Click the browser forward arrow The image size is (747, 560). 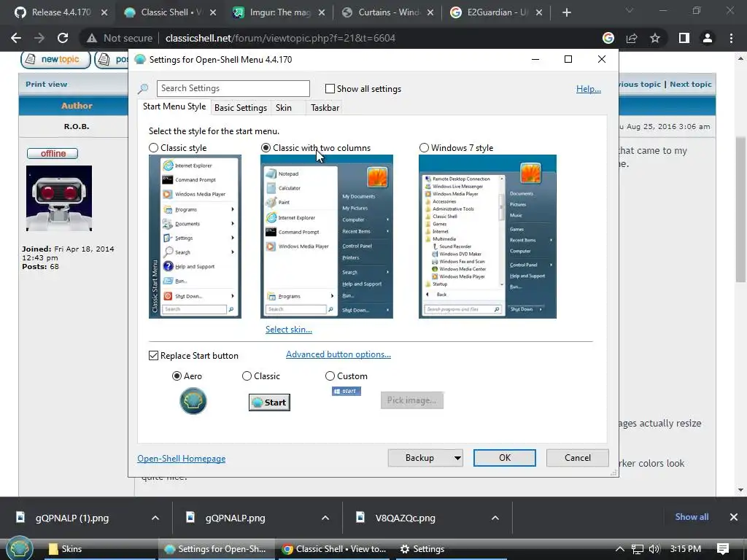[x=39, y=38]
